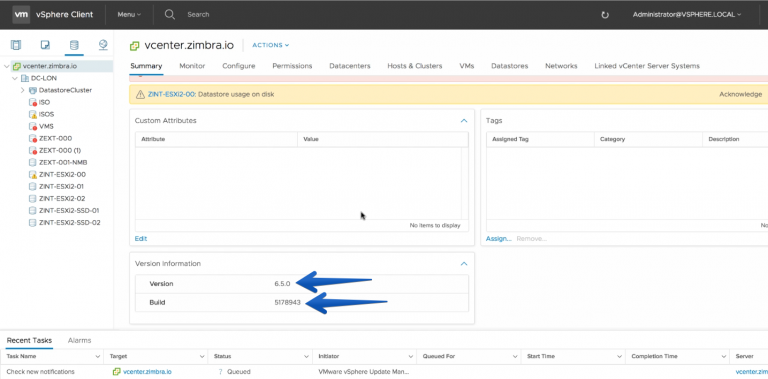Click the refresh icon in top bar

605,15
